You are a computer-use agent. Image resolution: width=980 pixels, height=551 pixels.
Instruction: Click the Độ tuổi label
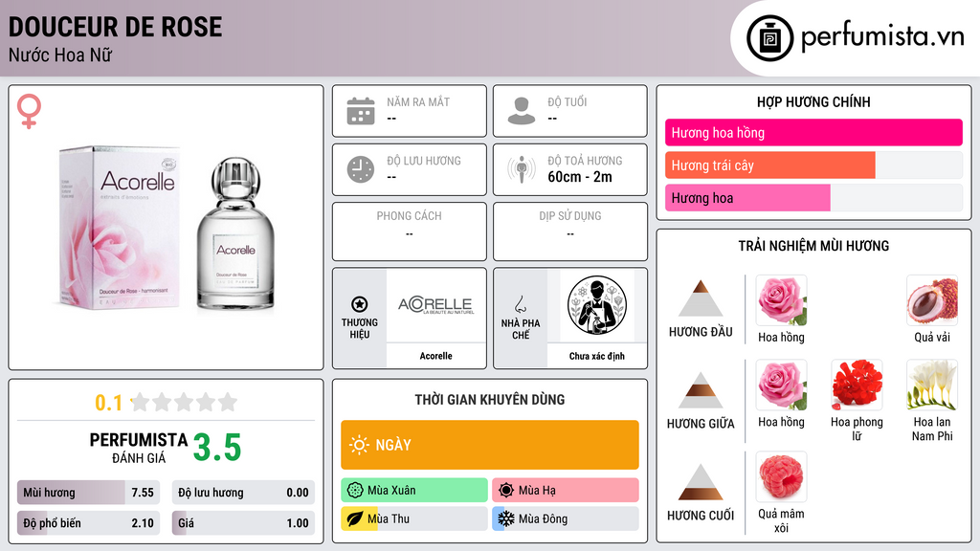(x=568, y=101)
